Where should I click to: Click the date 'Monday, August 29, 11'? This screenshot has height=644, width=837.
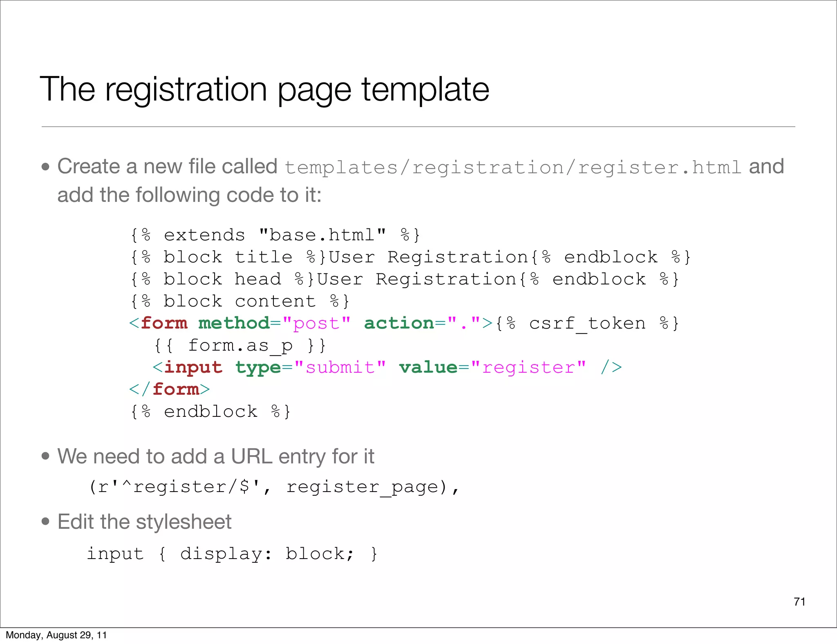tap(56, 635)
